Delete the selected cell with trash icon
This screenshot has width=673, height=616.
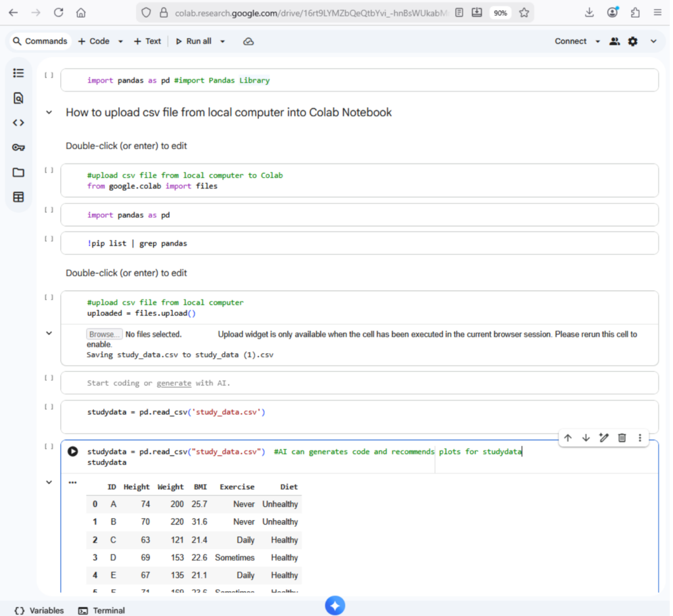[622, 438]
